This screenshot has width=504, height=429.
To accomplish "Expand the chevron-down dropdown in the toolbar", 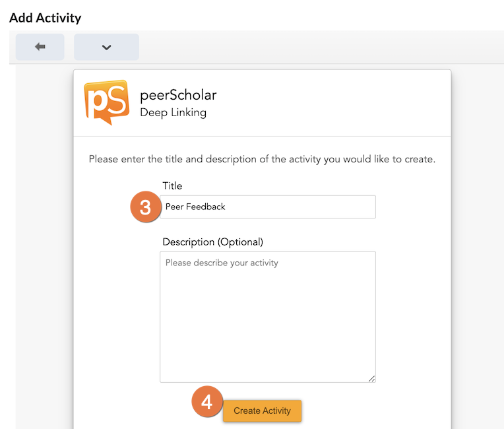I will tap(106, 47).
